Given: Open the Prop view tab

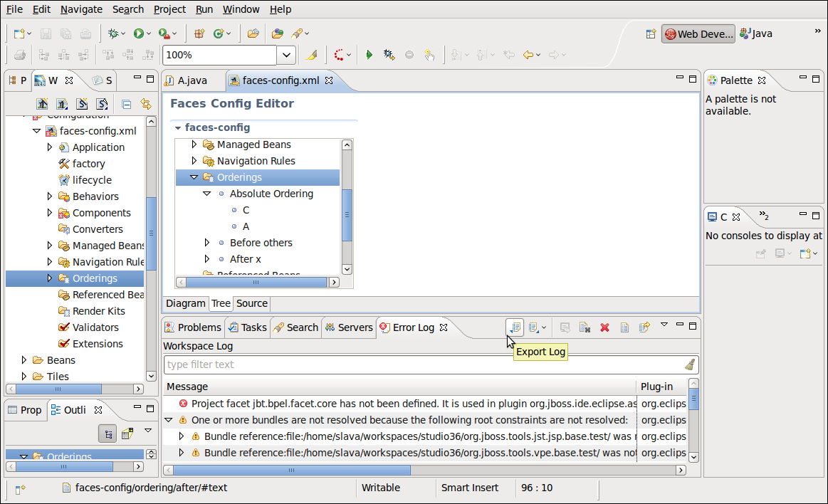Looking at the screenshot, I should 26,410.
